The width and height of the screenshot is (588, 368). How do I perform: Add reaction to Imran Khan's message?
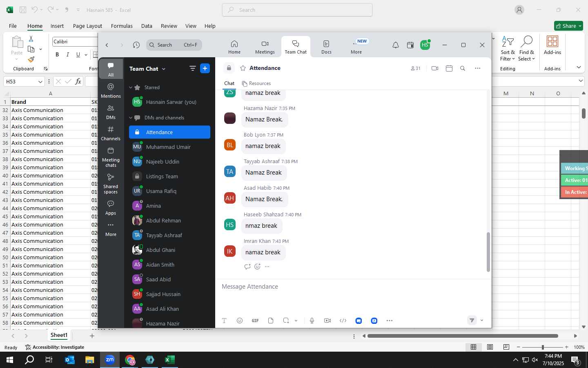click(257, 267)
